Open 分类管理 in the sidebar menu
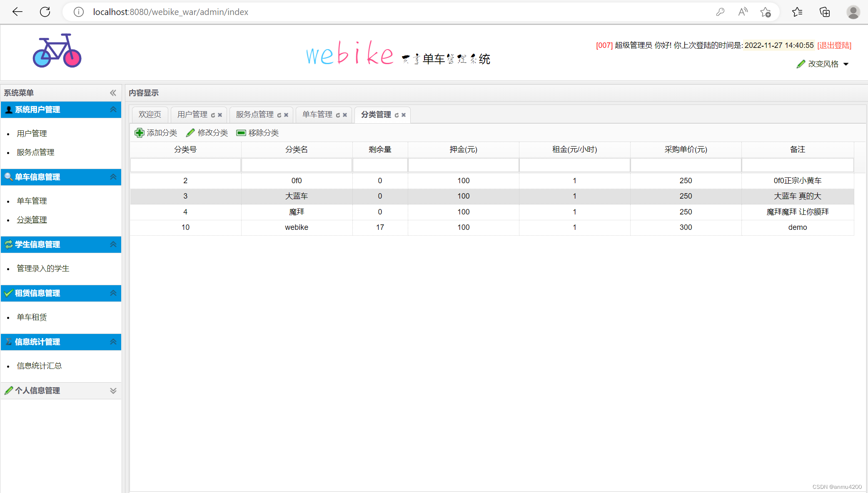Image resolution: width=868 pixels, height=493 pixels. point(32,219)
